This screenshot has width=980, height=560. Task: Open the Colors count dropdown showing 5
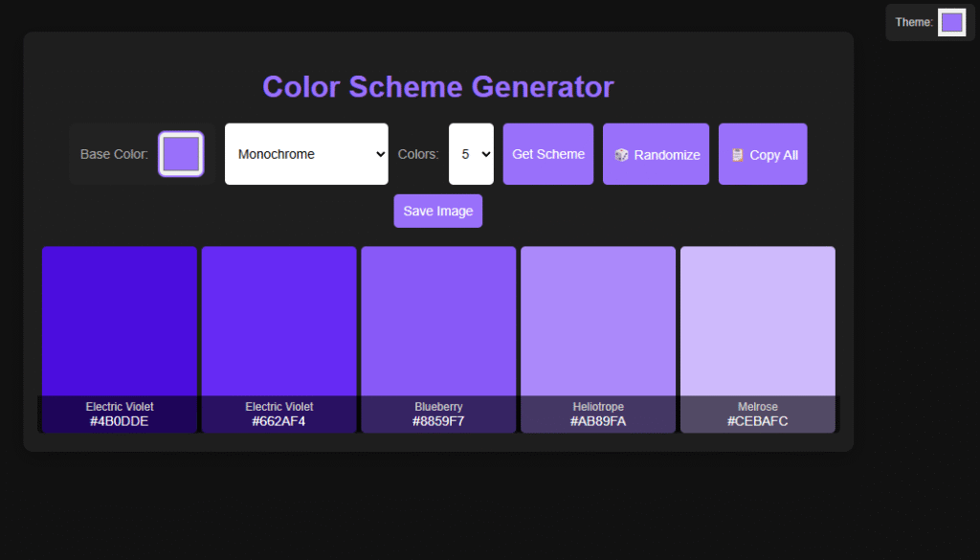tap(471, 153)
